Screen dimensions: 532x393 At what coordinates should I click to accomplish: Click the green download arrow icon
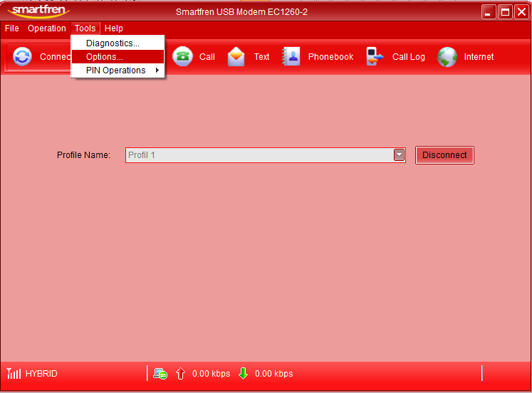(244, 373)
